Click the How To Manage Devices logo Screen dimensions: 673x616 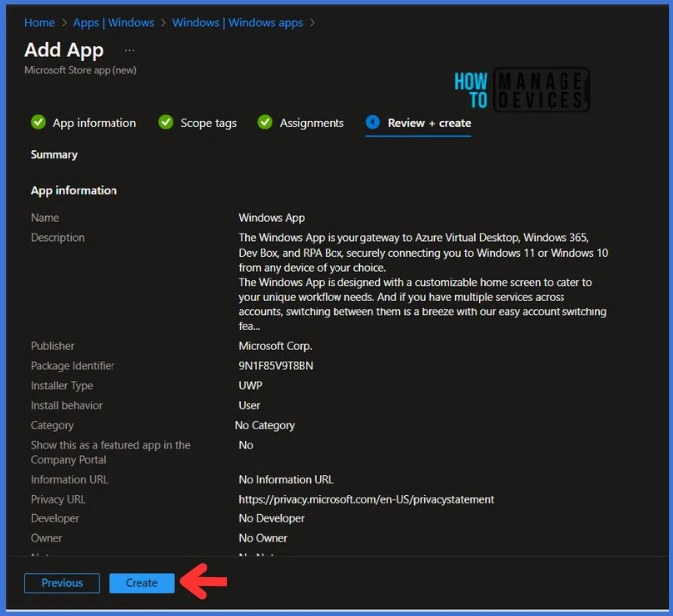522,91
